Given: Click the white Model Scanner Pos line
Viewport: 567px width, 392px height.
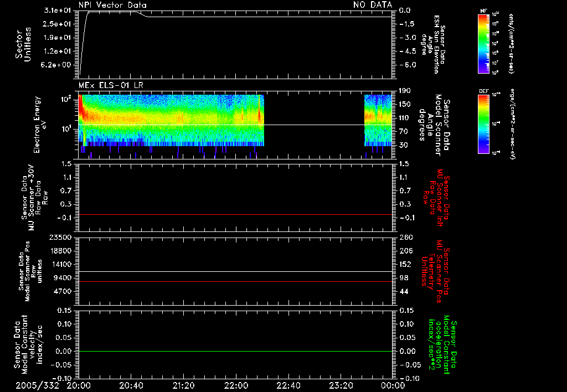Looking at the screenshot, I should click(x=235, y=271).
